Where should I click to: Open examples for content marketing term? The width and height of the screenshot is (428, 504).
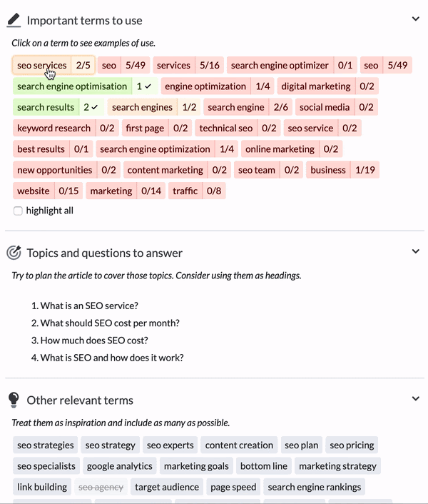coord(177,170)
